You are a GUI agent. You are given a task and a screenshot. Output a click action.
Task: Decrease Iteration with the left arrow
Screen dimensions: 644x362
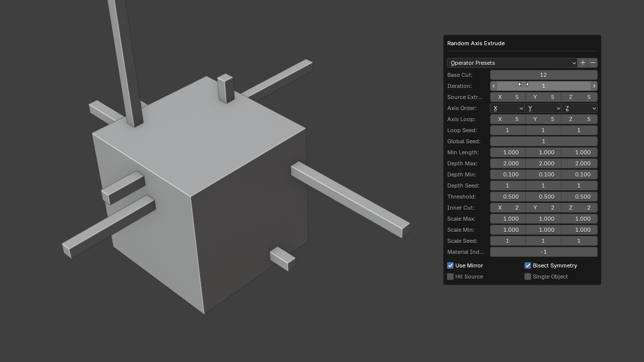pyautogui.click(x=494, y=86)
